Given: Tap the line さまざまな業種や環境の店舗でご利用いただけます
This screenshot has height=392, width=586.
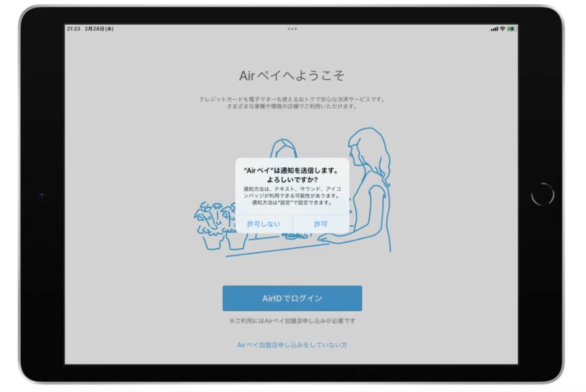Looking at the screenshot, I should click(x=292, y=107).
